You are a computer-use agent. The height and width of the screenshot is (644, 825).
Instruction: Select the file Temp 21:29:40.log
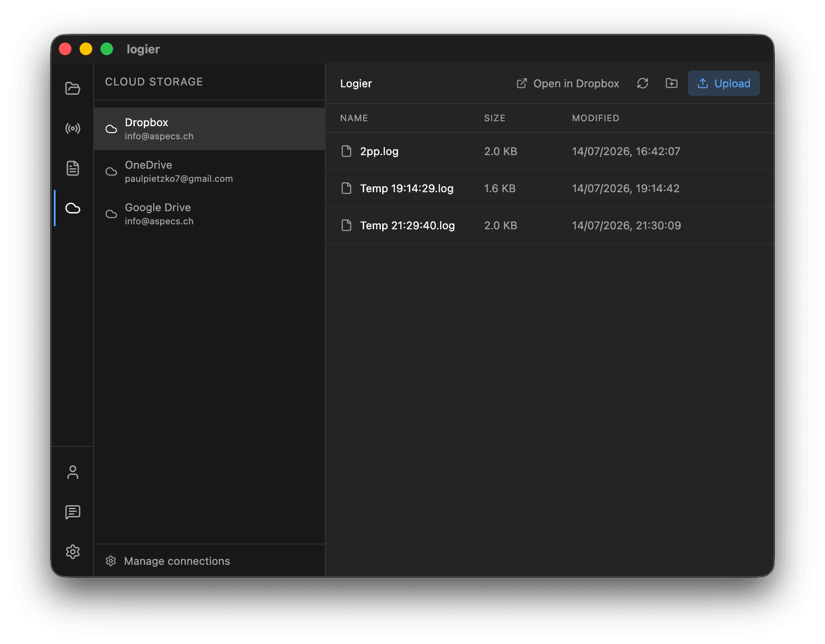pyautogui.click(x=550, y=225)
